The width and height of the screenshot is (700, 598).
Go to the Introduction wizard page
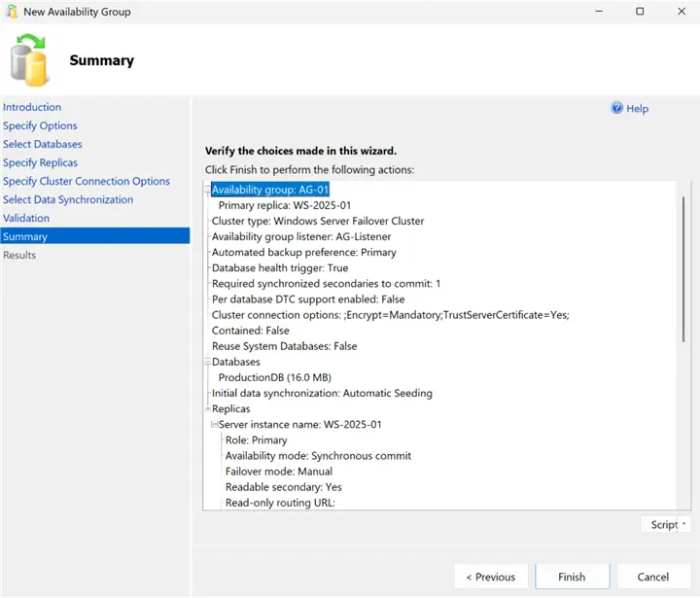coord(32,107)
